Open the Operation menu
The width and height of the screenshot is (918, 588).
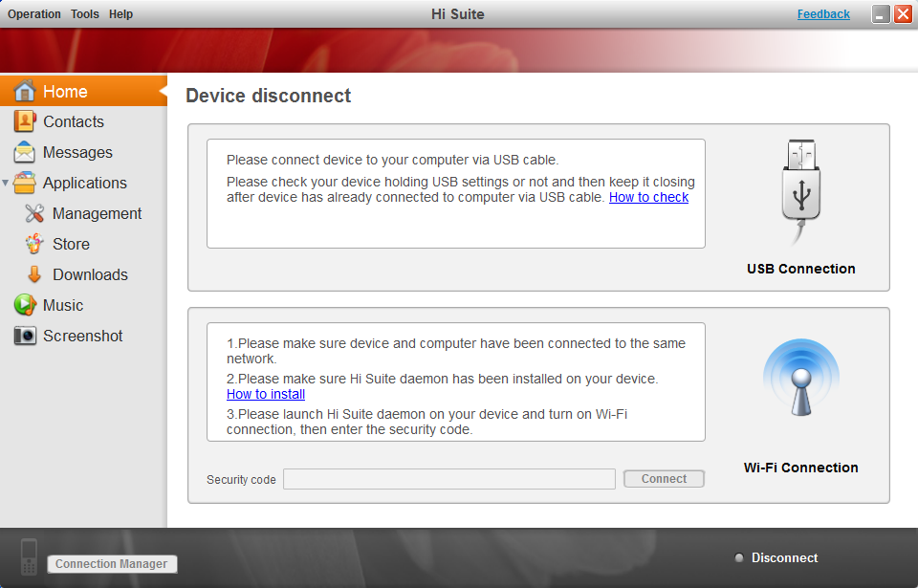(x=33, y=13)
